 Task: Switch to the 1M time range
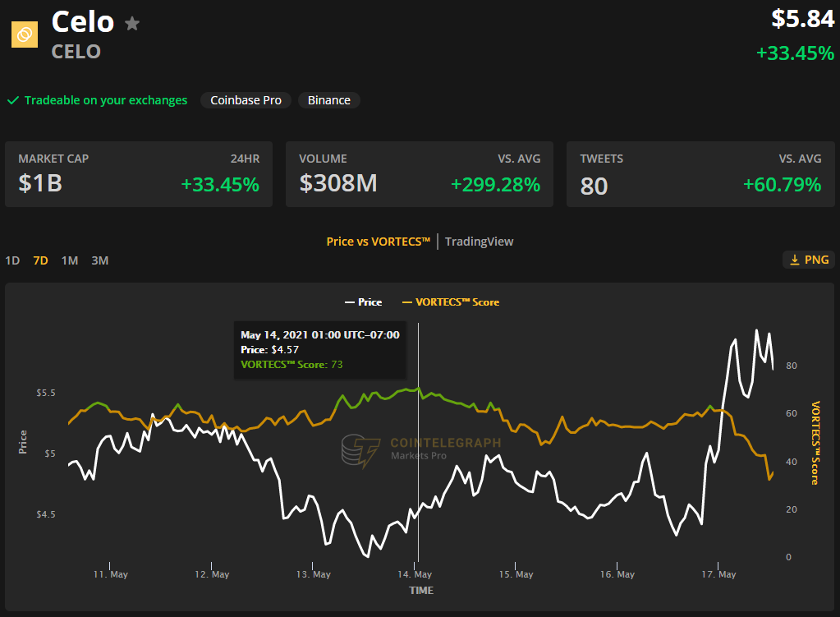coord(70,260)
